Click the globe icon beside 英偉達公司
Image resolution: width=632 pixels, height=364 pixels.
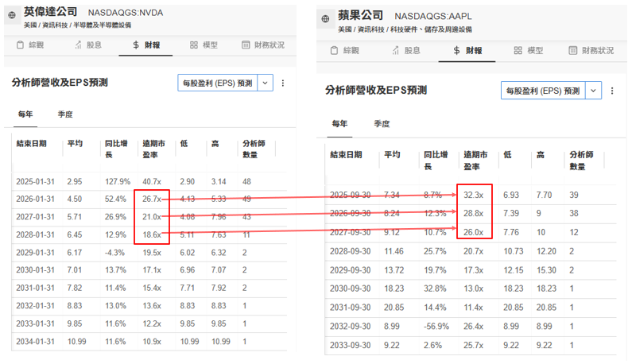(11, 15)
